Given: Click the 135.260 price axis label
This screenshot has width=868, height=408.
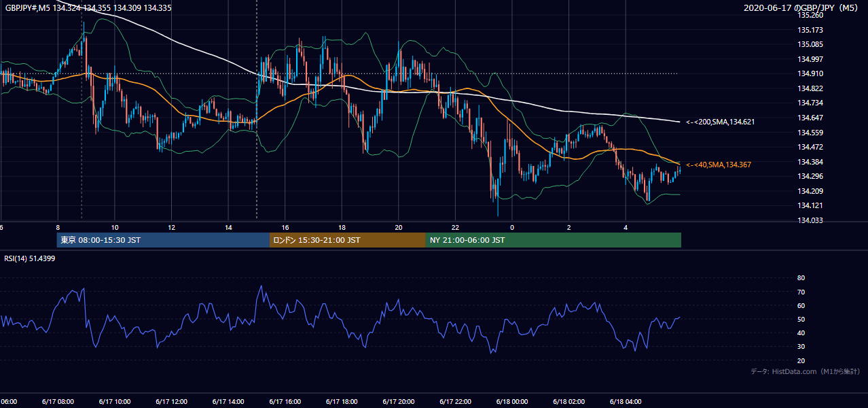Looking at the screenshot, I should tap(810, 15).
